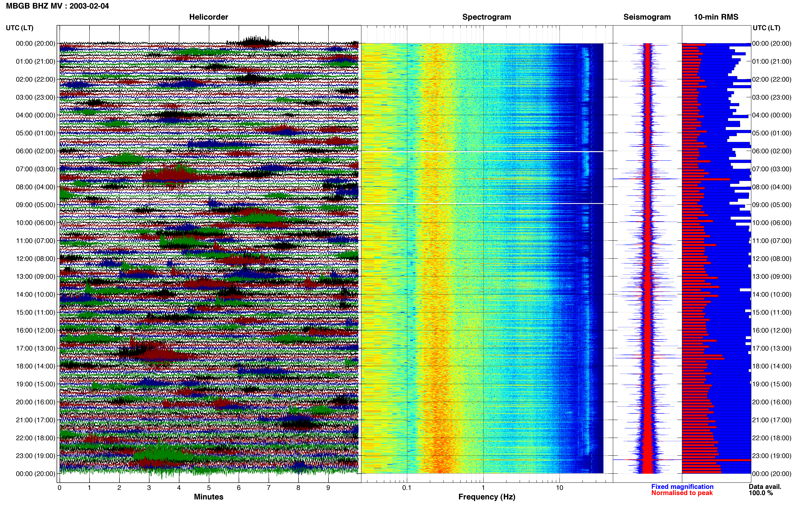Click left time label '04:00 (00:00)'

click(x=35, y=115)
